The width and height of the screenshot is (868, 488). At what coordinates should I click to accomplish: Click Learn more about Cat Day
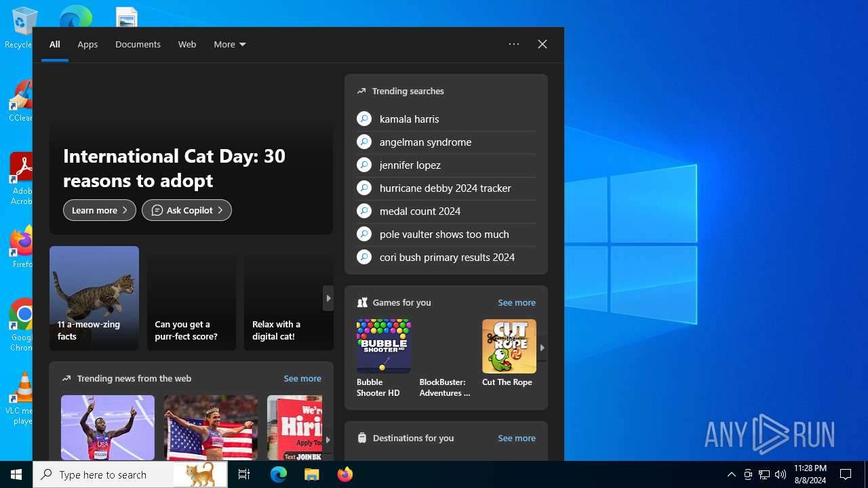tap(100, 210)
